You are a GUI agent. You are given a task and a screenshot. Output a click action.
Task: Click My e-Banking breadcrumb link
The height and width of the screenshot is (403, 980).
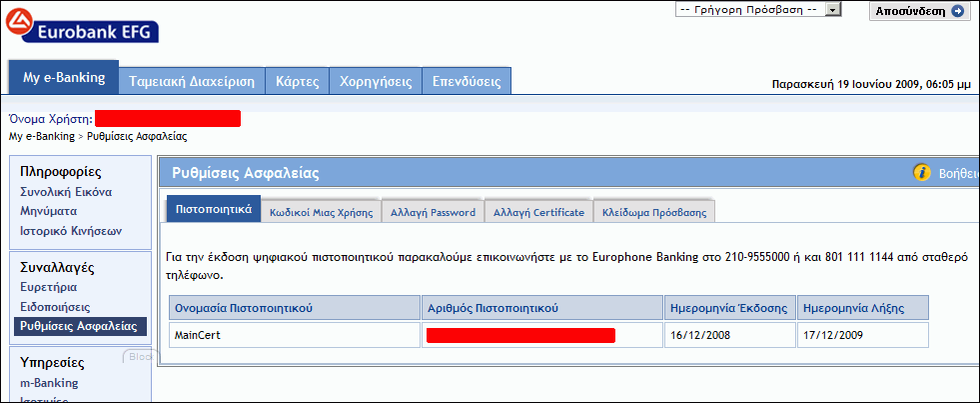[x=42, y=136]
